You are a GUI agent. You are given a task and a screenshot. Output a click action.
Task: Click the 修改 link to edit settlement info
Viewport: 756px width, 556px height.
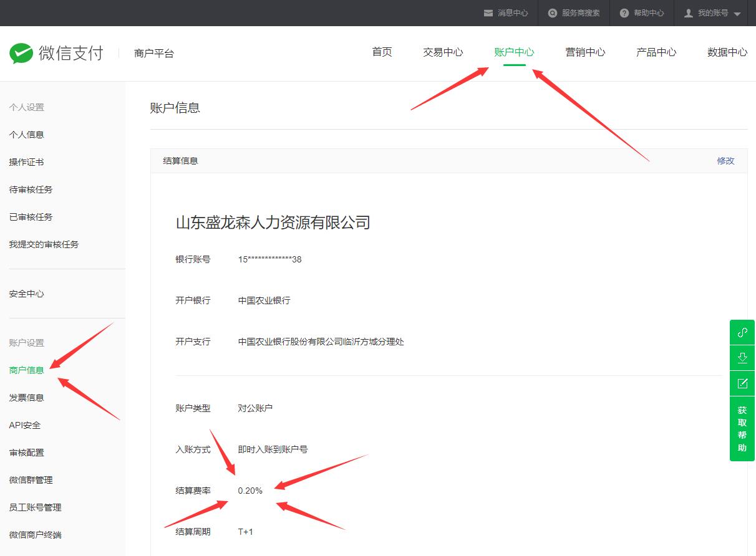click(x=725, y=160)
